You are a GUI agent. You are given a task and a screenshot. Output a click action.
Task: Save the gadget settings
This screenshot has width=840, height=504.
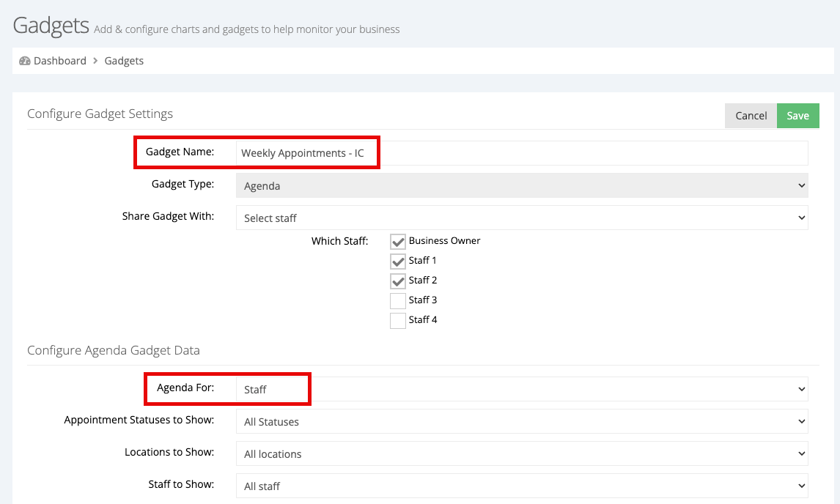797,116
